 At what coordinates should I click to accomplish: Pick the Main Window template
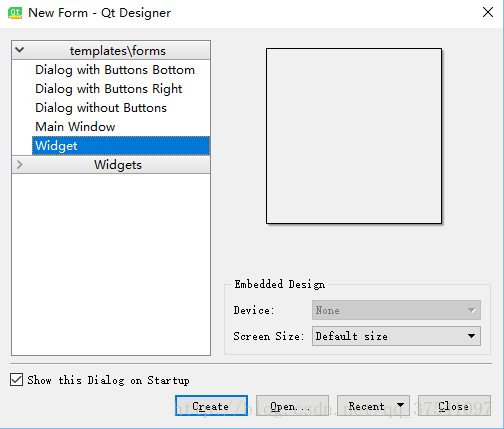pyautogui.click(x=75, y=127)
